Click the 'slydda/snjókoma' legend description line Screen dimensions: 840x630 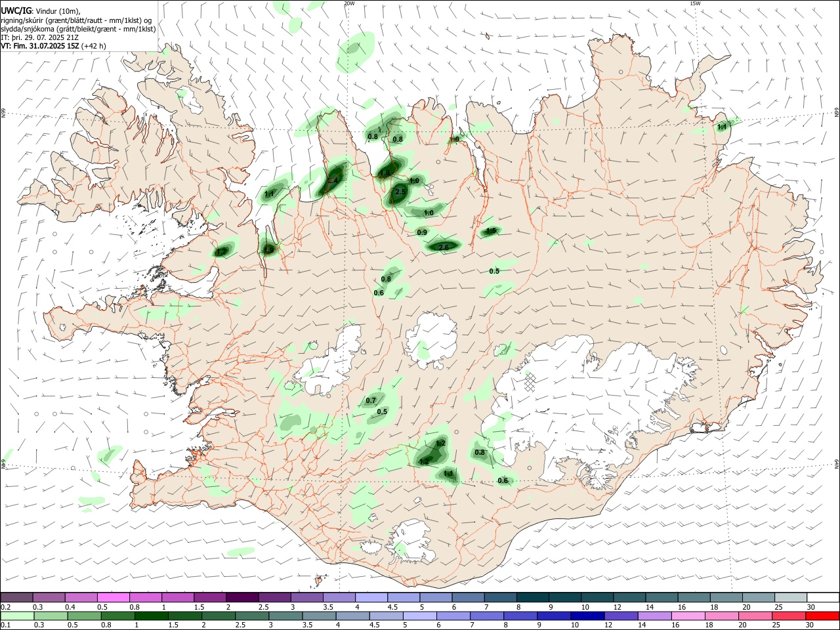pyautogui.click(x=78, y=29)
